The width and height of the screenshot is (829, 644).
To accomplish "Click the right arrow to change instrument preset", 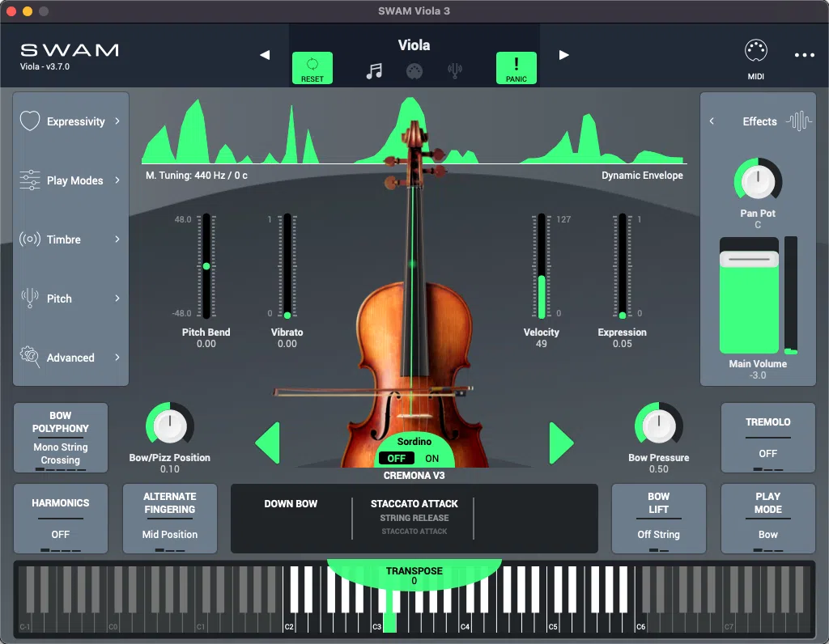I will (x=562, y=442).
